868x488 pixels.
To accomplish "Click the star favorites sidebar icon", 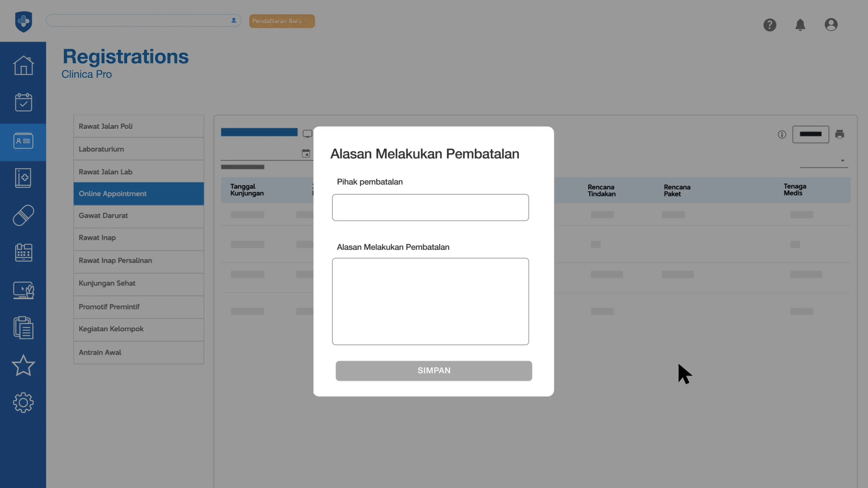I will click(x=24, y=366).
